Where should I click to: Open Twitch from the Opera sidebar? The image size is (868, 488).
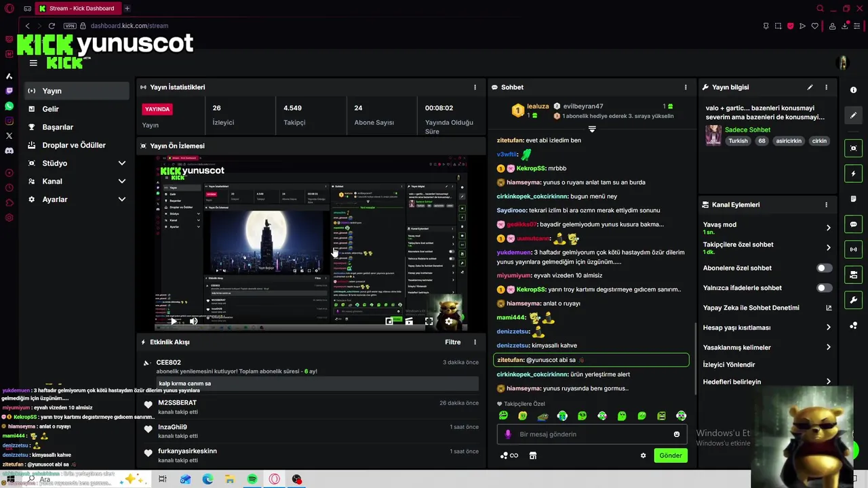tap(9, 91)
